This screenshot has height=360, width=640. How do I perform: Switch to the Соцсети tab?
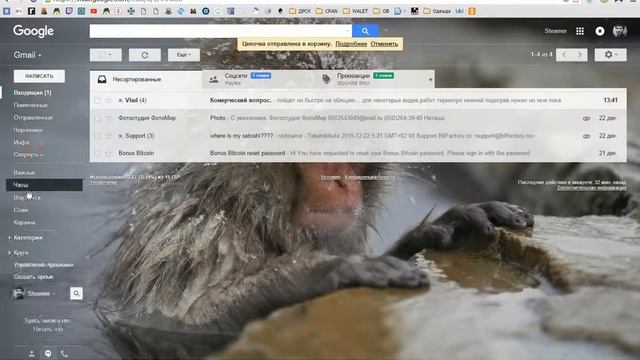click(x=258, y=80)
